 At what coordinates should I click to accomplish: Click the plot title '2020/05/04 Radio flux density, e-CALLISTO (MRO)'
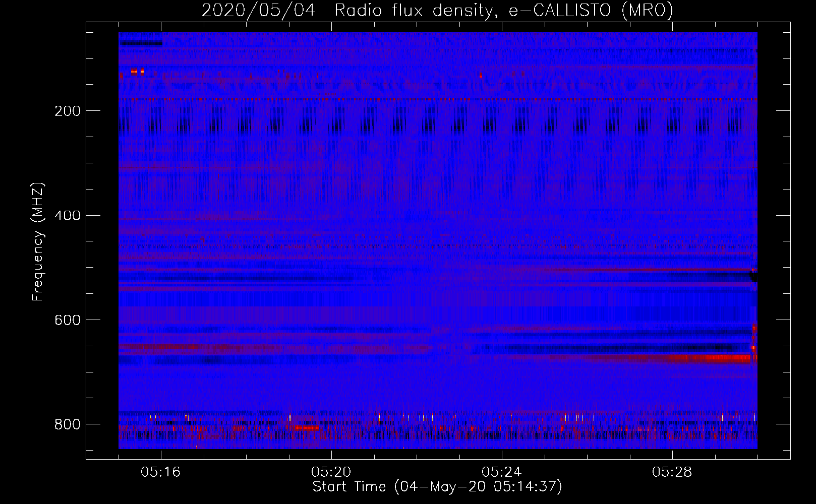[437, 10]
